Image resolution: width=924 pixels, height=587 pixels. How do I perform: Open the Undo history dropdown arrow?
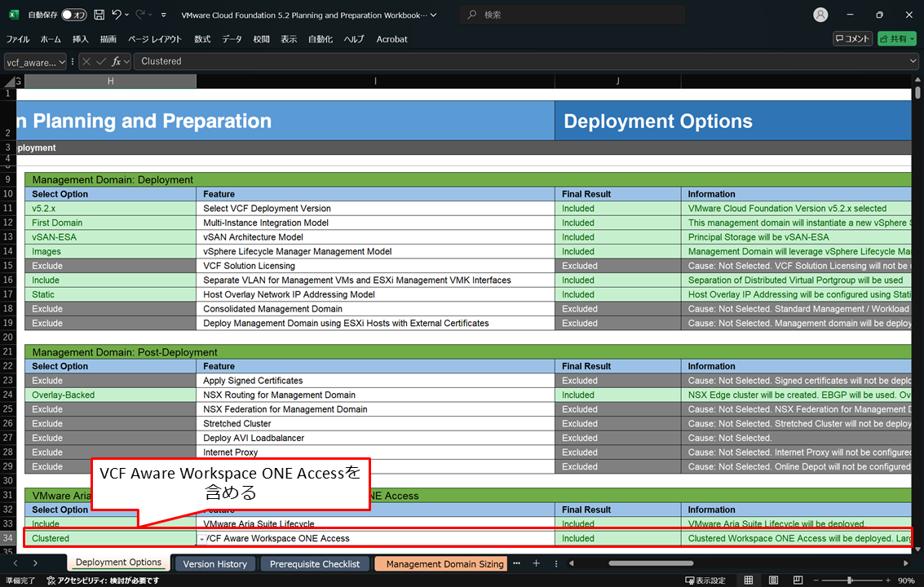126,15
